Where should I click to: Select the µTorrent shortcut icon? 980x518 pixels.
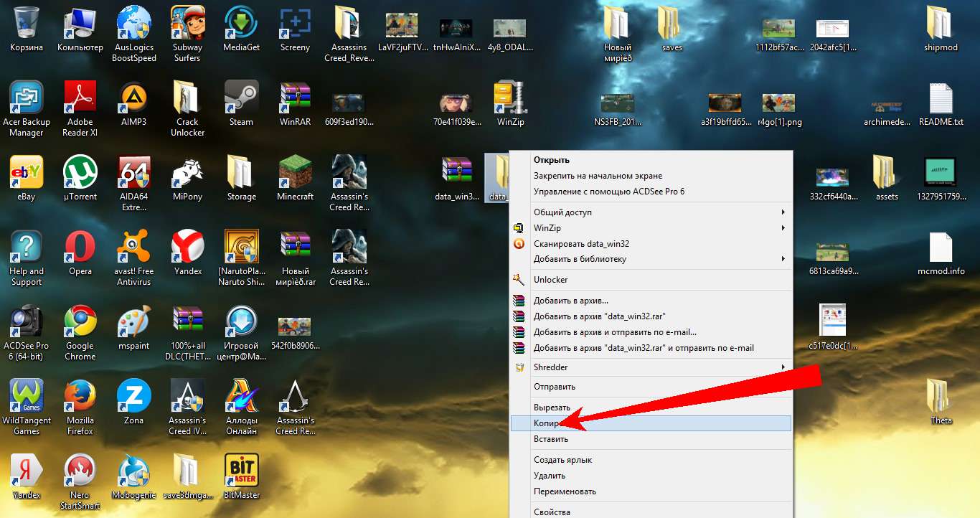coord(80,172)
